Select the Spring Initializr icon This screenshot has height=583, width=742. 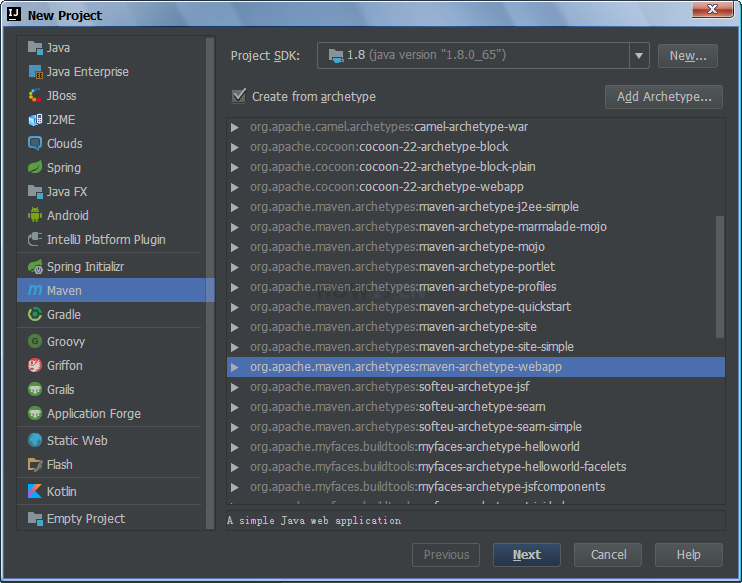(x=35, y=266)
